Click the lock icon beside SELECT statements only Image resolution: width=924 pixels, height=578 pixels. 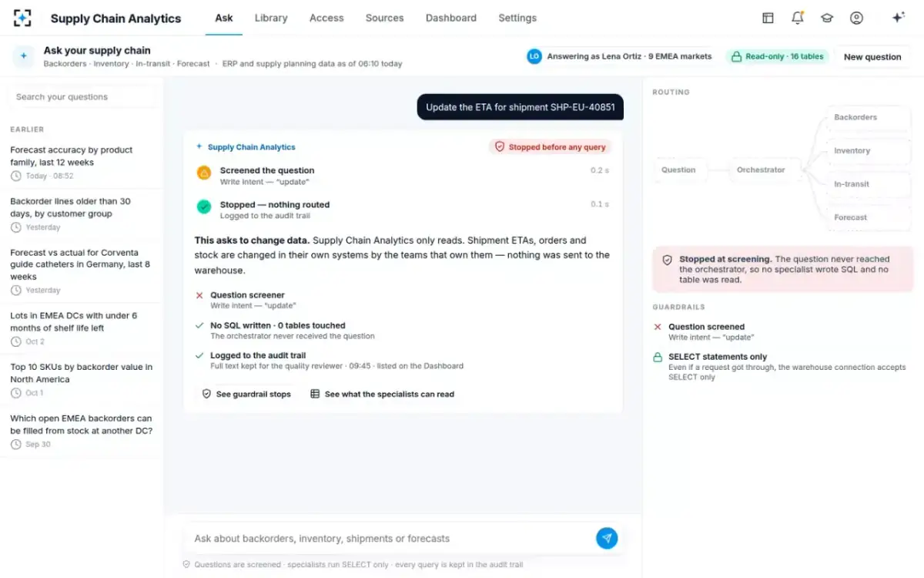coord(658,357)
